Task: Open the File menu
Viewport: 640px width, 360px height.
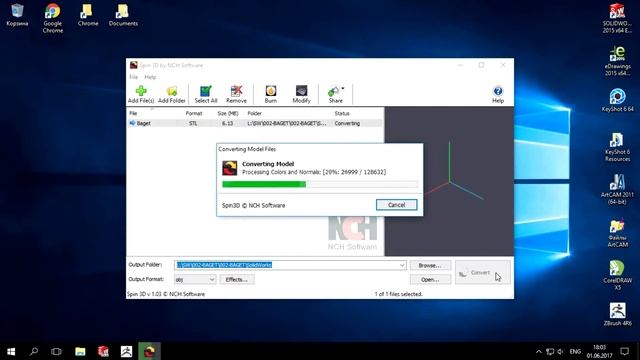Action: 133,77
